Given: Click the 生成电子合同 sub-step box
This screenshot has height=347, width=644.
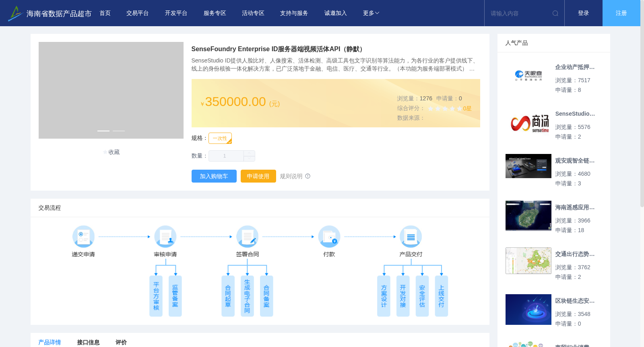Looking at the screenshot, I should [x=247, y=296].
